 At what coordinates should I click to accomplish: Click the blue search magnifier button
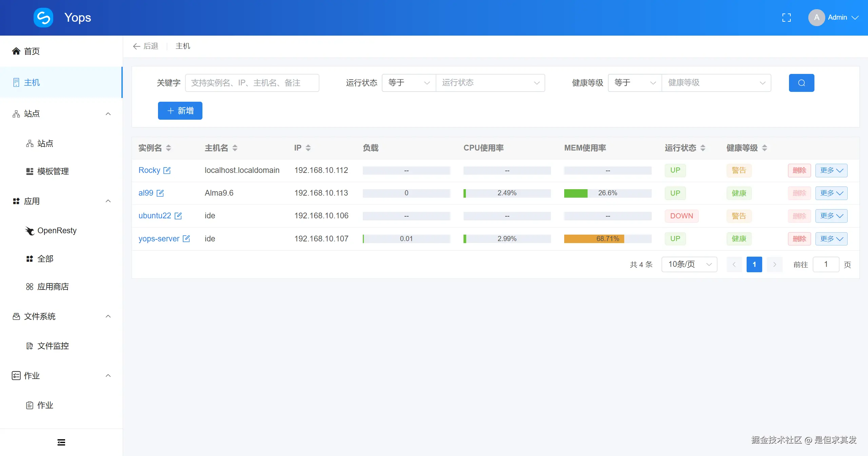801,82
